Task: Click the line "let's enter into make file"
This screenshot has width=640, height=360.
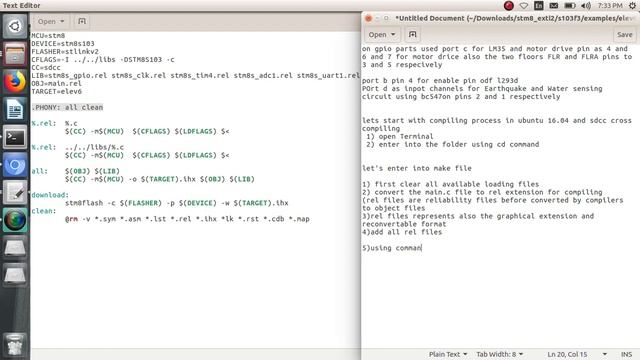Action: [x=417, y=168]
